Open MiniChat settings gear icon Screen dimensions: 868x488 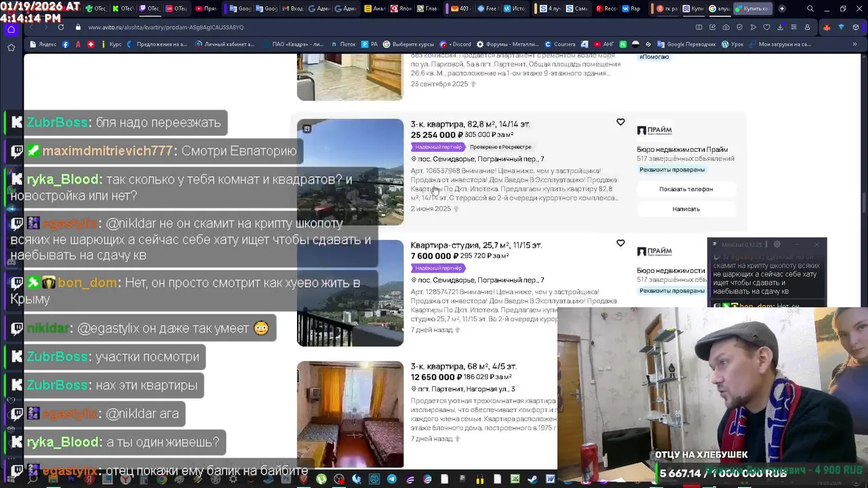click(777, 244)
